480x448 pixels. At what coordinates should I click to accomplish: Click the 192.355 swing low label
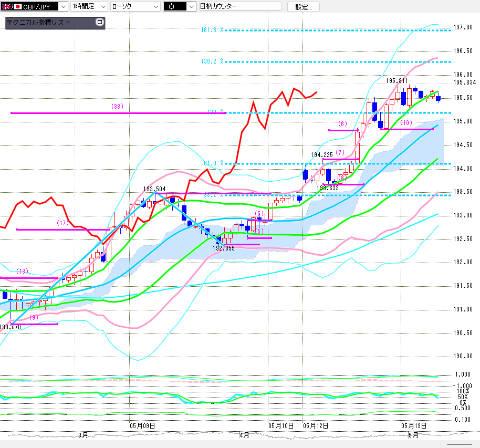(x=224, y=248)
